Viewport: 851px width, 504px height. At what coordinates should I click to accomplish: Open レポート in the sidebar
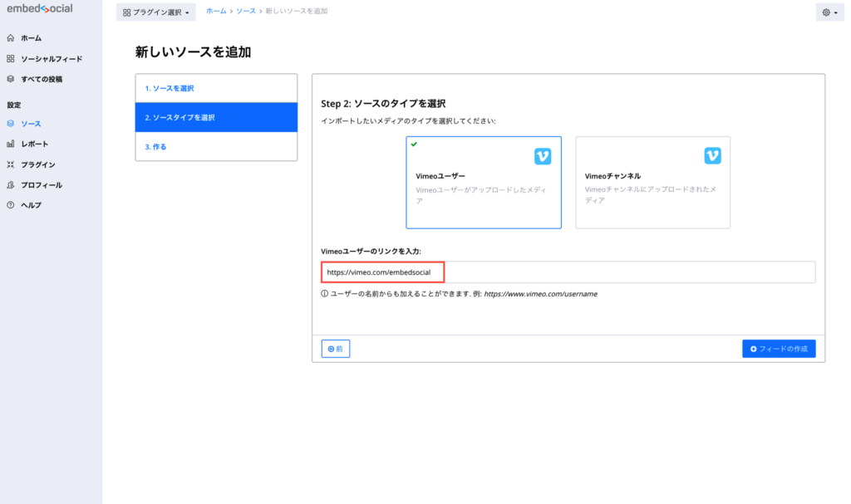click(35, 144)
